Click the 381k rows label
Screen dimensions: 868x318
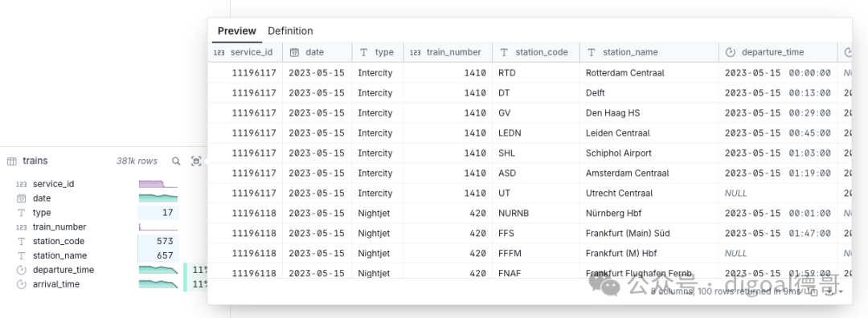137,161
